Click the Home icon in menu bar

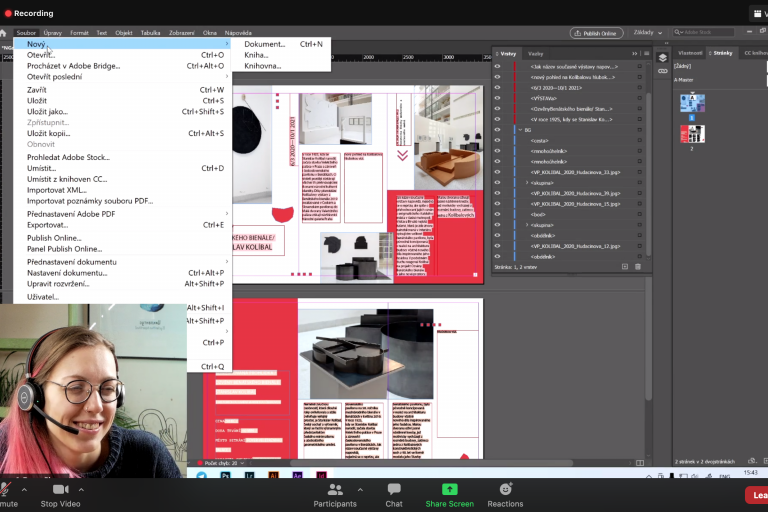pyautogui.click(x=5, y=33)
